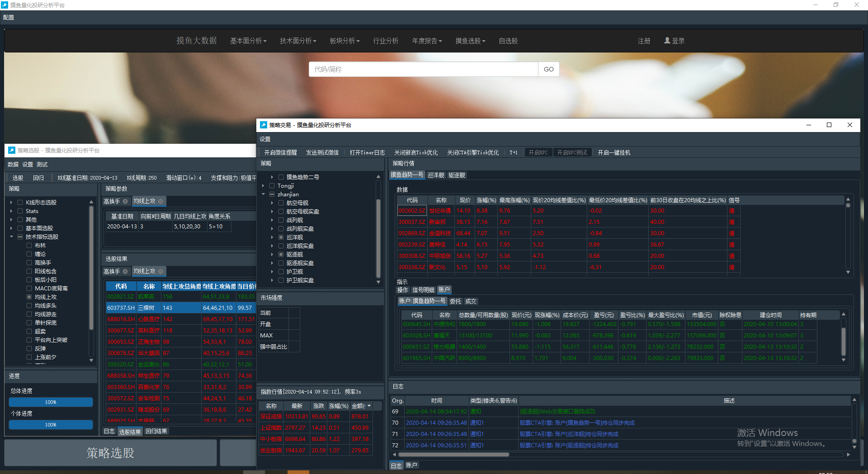This screenshot has height=474, width=868.
Task: Collapse the zhanjian tree node
Action: pos(264,194)
